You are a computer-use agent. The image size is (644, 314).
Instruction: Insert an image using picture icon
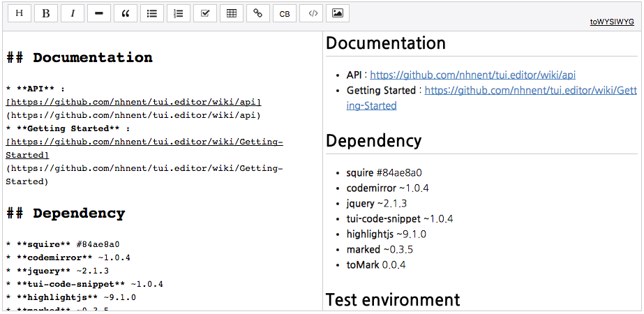click(338, 13)
